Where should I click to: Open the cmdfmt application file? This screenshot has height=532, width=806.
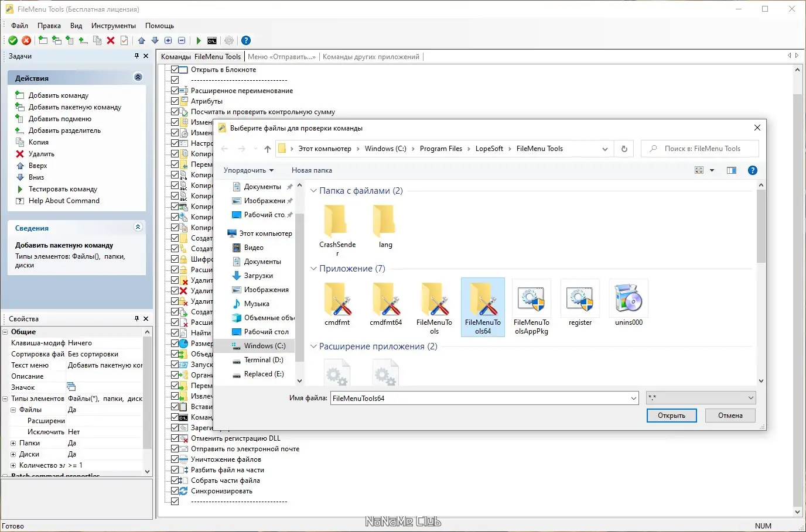click(x=337, y=303)
